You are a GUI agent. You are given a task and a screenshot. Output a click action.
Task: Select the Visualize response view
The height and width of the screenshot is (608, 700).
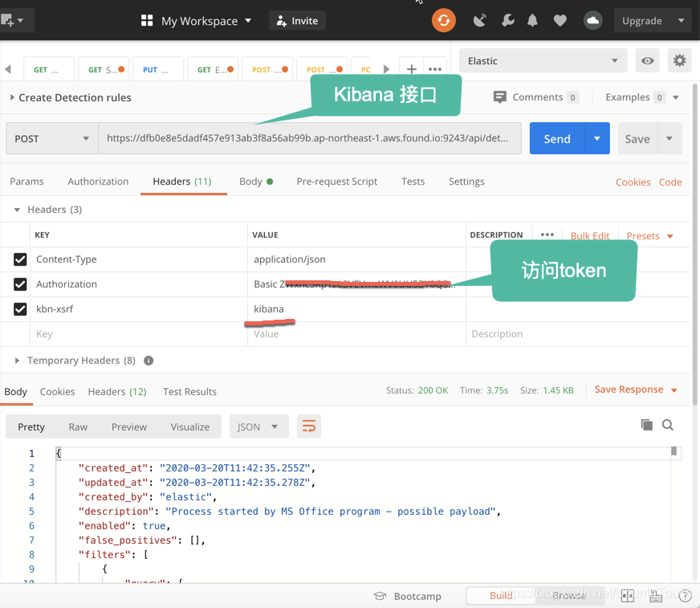(x=189, y=427)
